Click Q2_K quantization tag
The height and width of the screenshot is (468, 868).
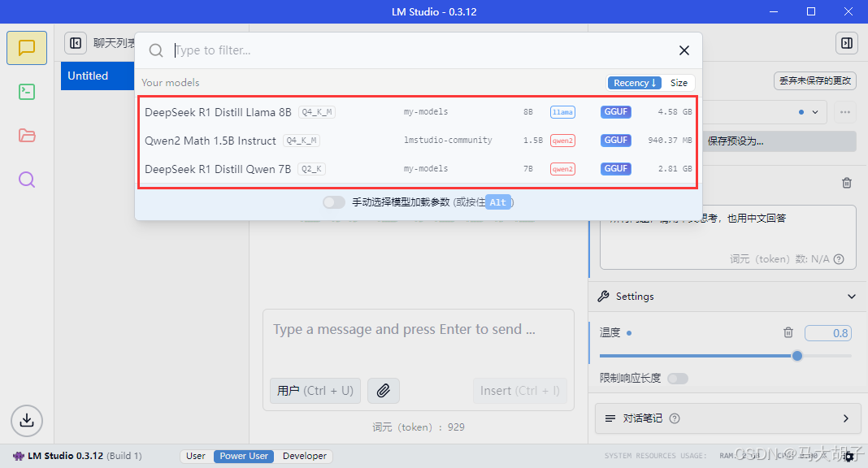coord(311,169)
